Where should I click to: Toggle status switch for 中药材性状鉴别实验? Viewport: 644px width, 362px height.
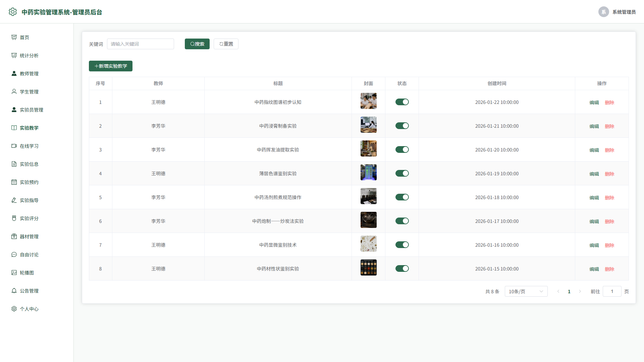click(x=402, y=268)
